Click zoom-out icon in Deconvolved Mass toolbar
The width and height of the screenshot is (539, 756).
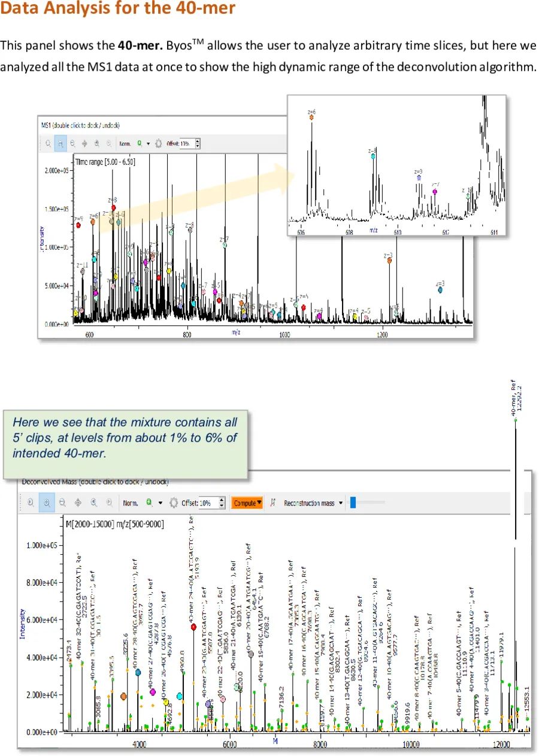(62, 503)
